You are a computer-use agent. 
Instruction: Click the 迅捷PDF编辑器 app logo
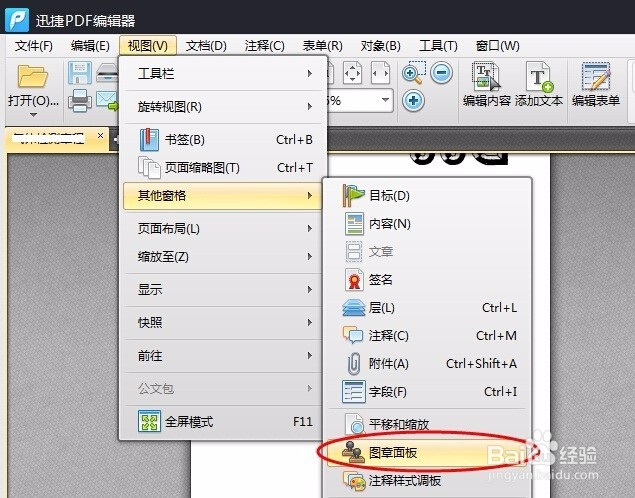pos(17,20)
